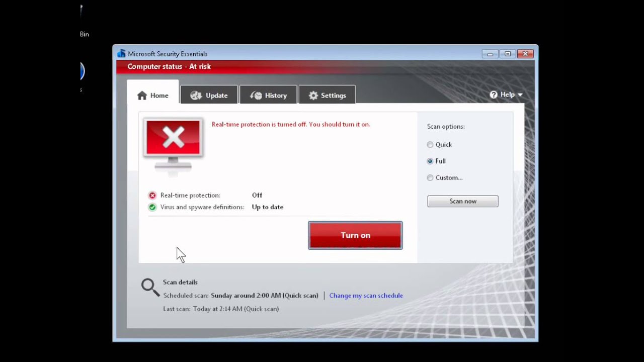Switch to the History tab
This screenshot has width=644, height=362.
click(x=268, y=95)
